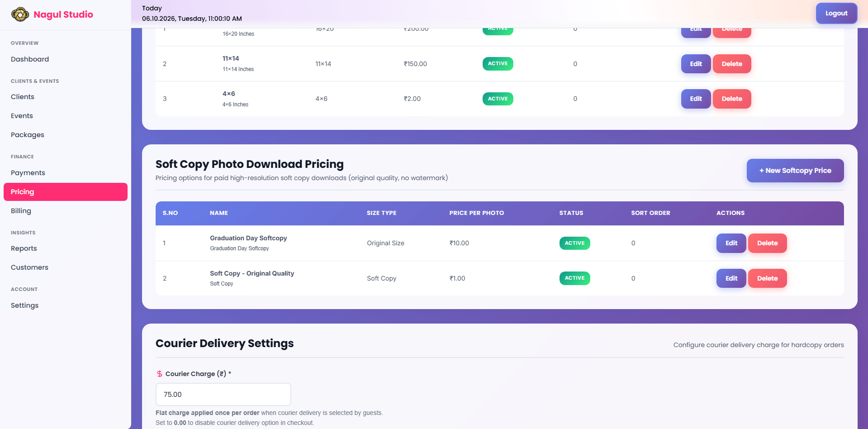Edit the 4×6 print price row
The width and height of the screenshot is (868, 429).
[696, 99]
